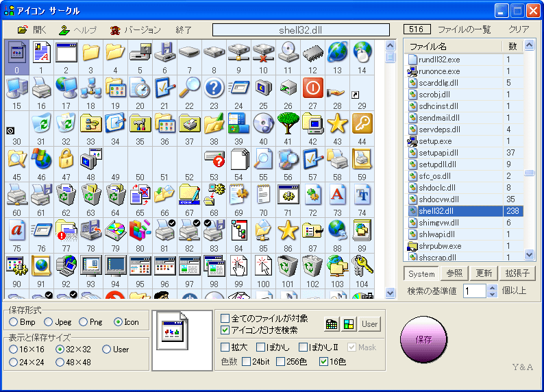Click the icon grid scrollbar thumb
544x392 pixels.
pyautogui.click(x=391, y=57)
